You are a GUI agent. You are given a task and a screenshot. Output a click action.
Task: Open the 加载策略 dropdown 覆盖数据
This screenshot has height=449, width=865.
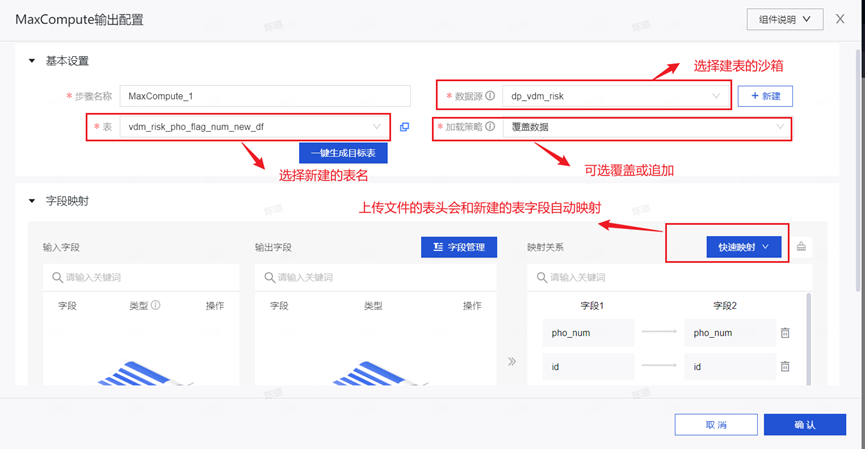coord(647,127)
